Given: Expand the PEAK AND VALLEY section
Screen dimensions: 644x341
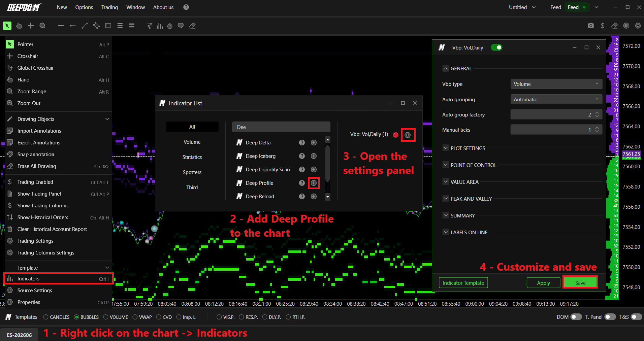Looking at the screenshot, I should 446,199.
